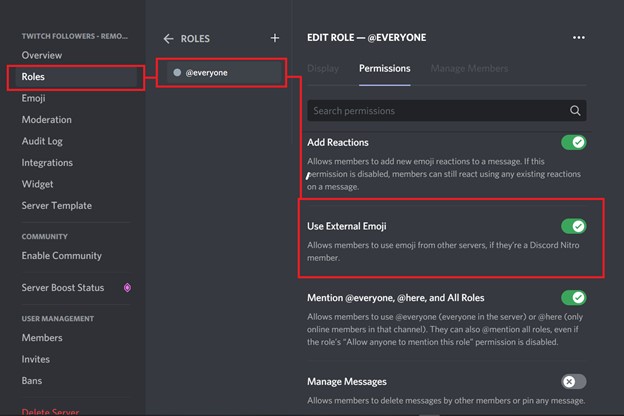The height and width of the screenshot is (416, 624).
Task: Open the three-dot more options menu
Action: (579, 37)
